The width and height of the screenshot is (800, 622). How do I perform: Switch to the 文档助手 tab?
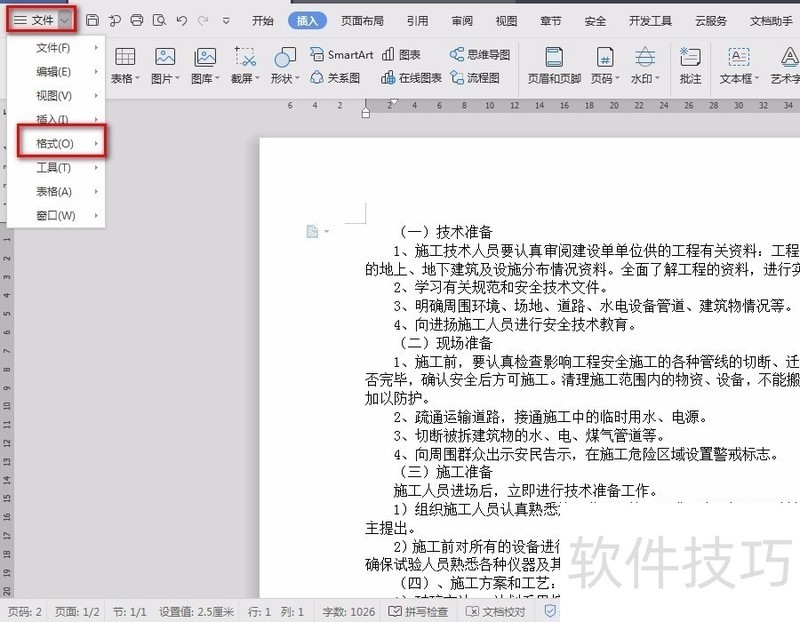771,21
